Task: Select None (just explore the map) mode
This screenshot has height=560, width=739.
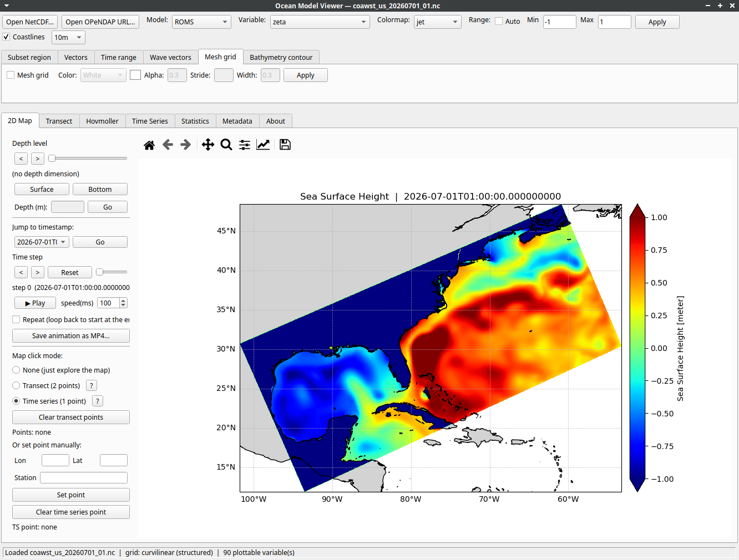Action: coord(16,370)
